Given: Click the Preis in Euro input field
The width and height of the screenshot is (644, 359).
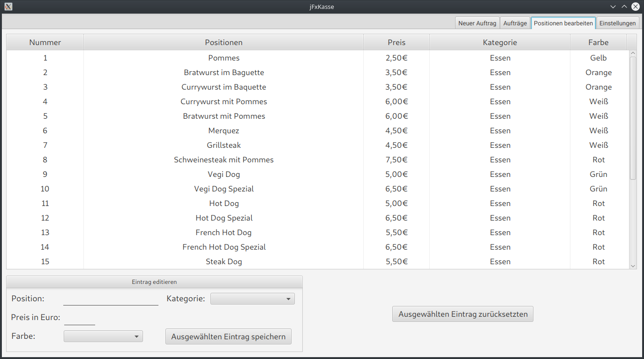Looking at the screenshot, I should (80, 318).
